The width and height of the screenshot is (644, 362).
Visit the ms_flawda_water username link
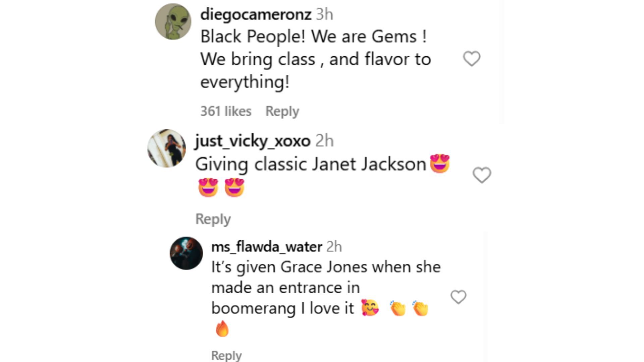point(267,247)
